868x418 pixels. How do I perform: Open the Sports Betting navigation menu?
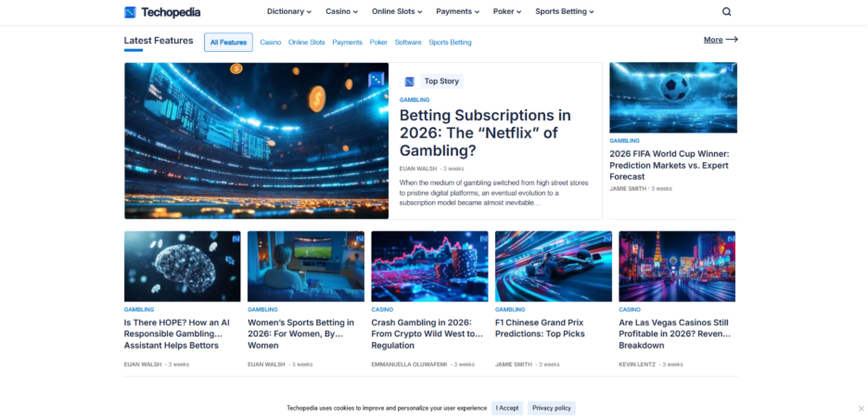click(564, 12)
